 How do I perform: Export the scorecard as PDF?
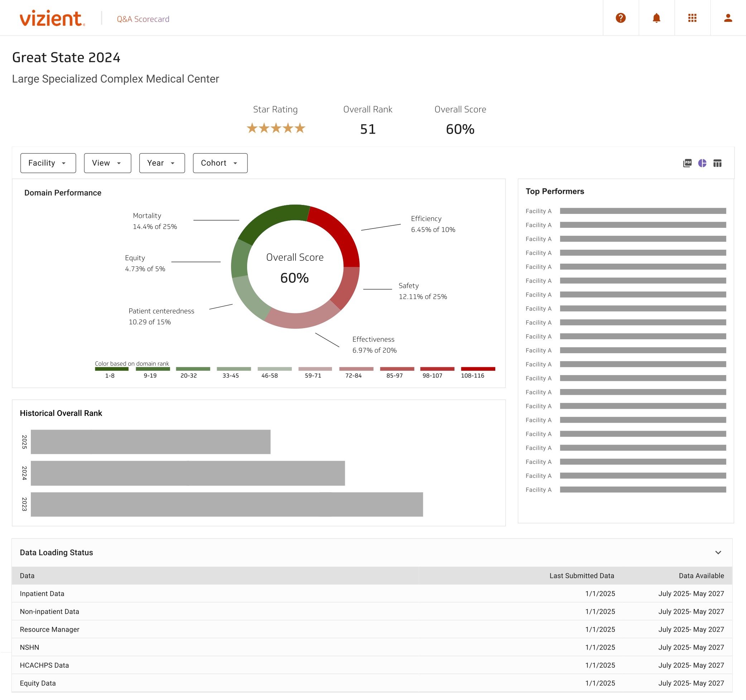point(688,163)
